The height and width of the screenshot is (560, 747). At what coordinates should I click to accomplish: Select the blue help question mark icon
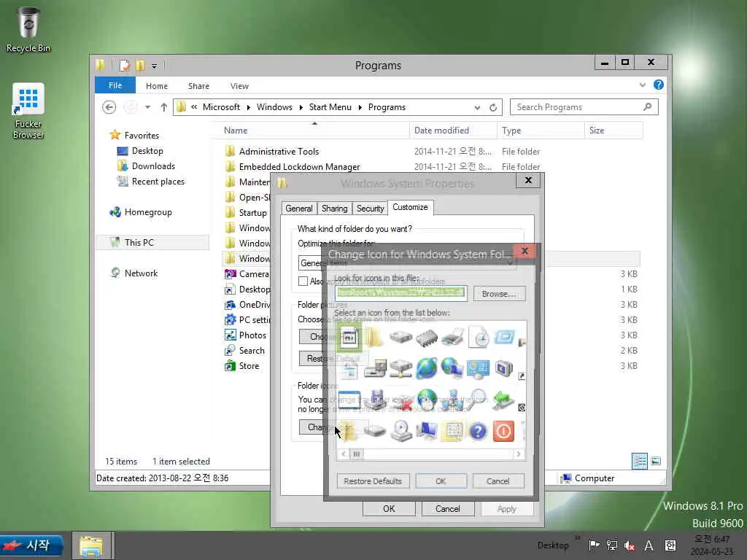click(x=478, y=432)
